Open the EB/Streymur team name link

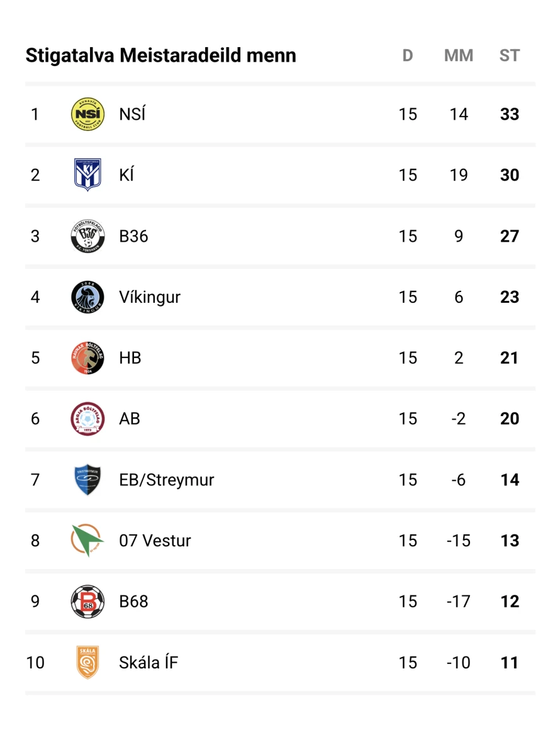167,480
